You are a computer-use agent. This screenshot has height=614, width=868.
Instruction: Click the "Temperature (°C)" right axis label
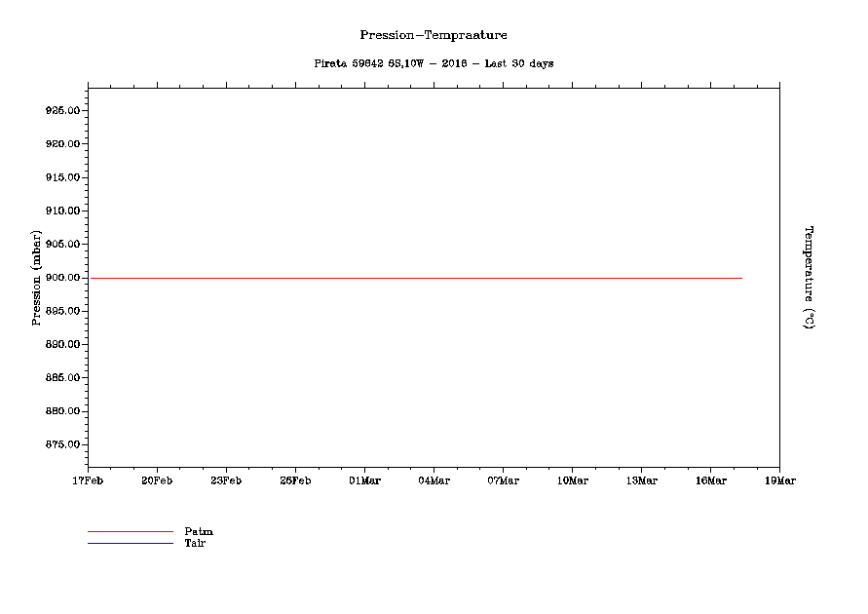click(808, 278)
